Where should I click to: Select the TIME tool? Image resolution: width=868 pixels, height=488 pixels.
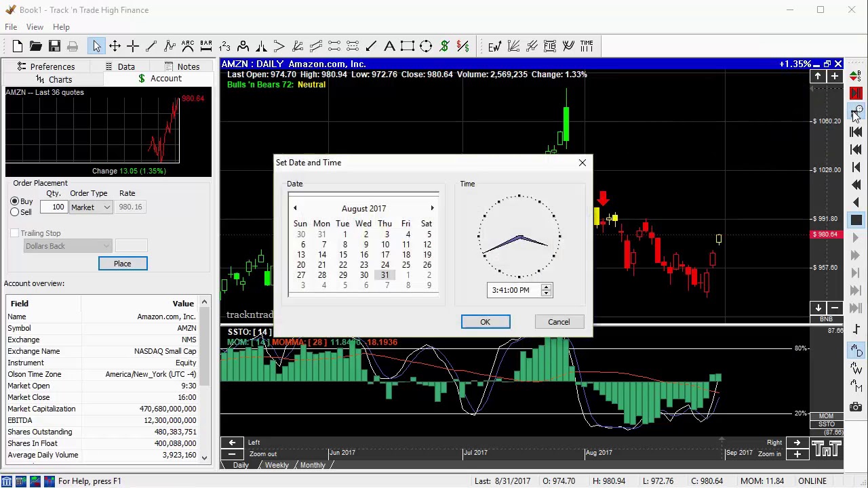coord(587,46)
